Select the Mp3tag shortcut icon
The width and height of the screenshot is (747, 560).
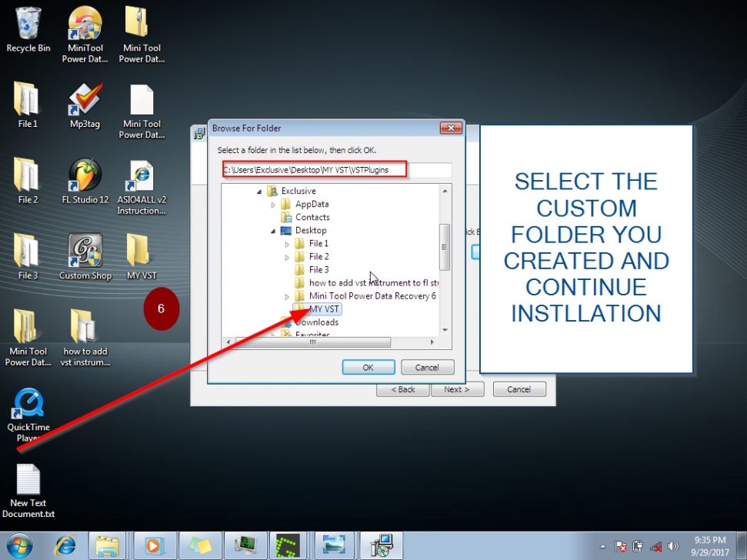point(85,105)
